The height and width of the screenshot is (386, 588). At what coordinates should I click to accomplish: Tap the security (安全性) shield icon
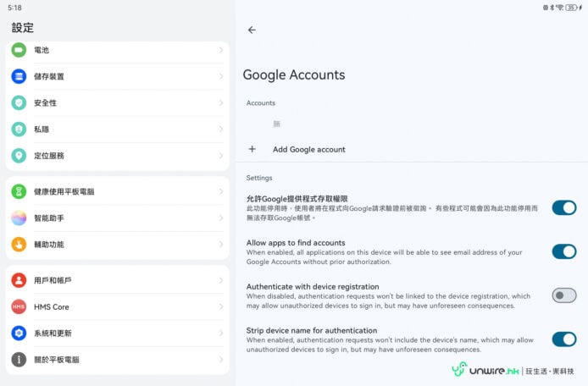point(19,102)
